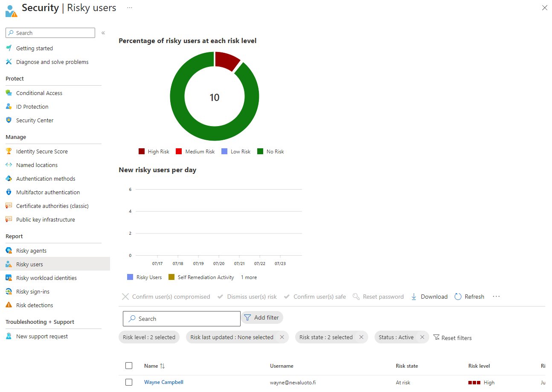
Task: Click the Medium Risk legend swatch
Action: [179, 151]
